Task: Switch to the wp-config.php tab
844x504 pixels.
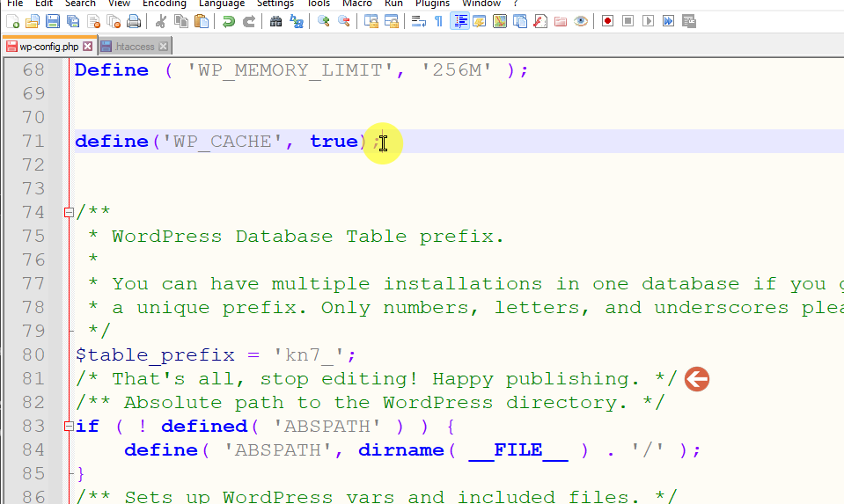Action: pos(48,47)
